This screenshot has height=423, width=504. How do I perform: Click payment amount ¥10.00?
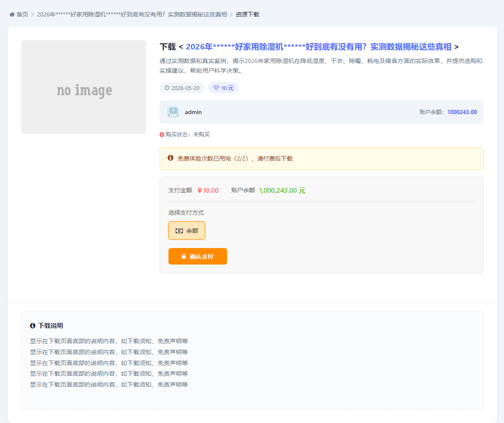point(208,191)
